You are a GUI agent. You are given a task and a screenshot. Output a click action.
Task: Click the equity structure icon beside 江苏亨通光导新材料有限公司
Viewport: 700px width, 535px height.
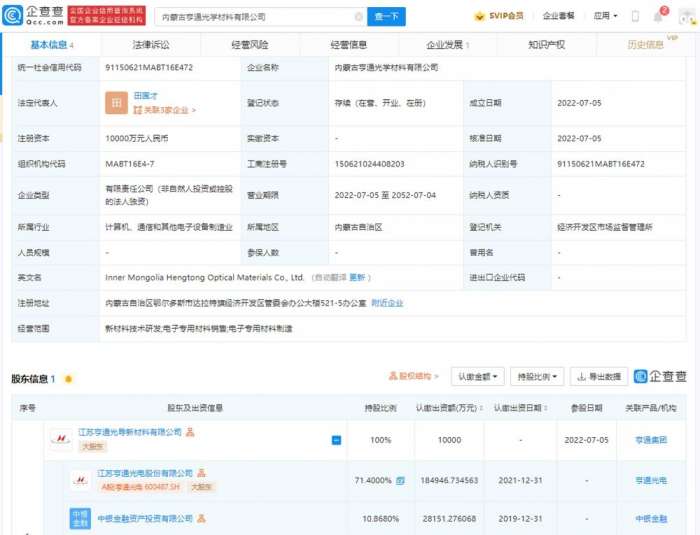click(190, 432)
